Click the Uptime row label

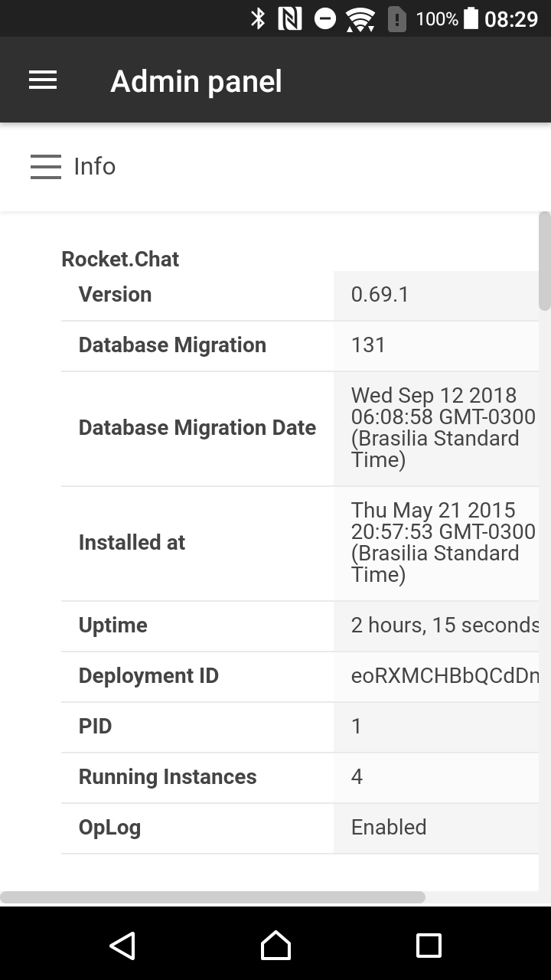tap(113, 625)
